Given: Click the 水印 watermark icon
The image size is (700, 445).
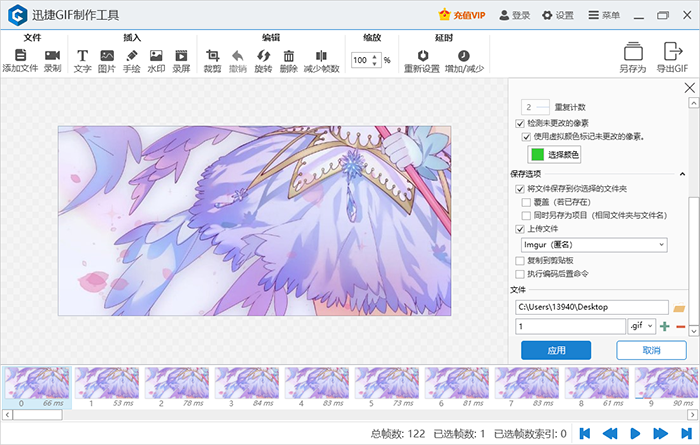Looking at the screenshot, I should tap(156, 61).
